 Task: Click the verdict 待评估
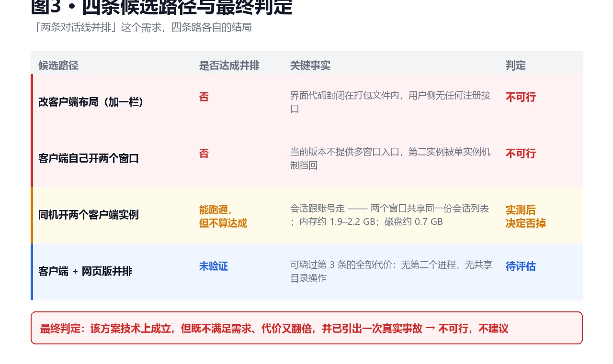click(x=521, y=266)
